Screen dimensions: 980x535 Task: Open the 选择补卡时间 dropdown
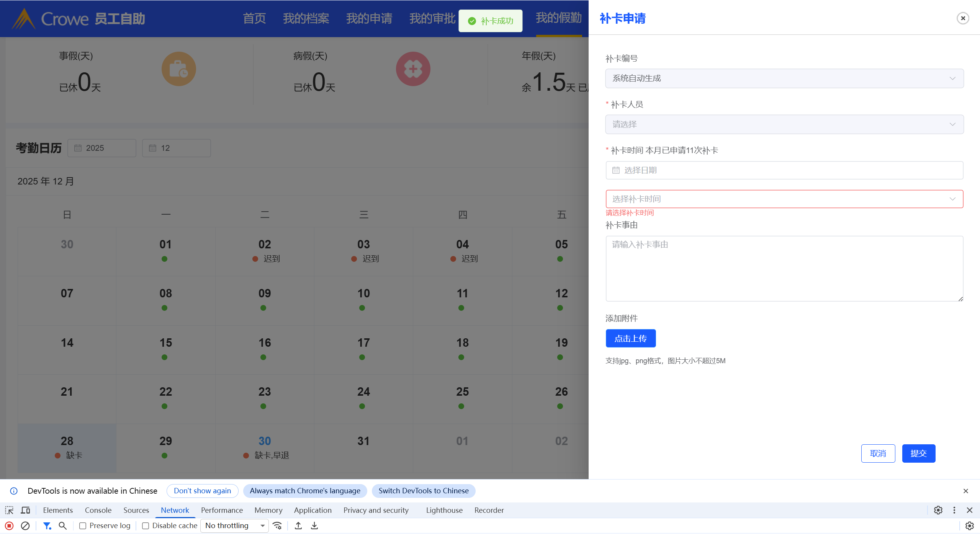[x=784, y=199]
